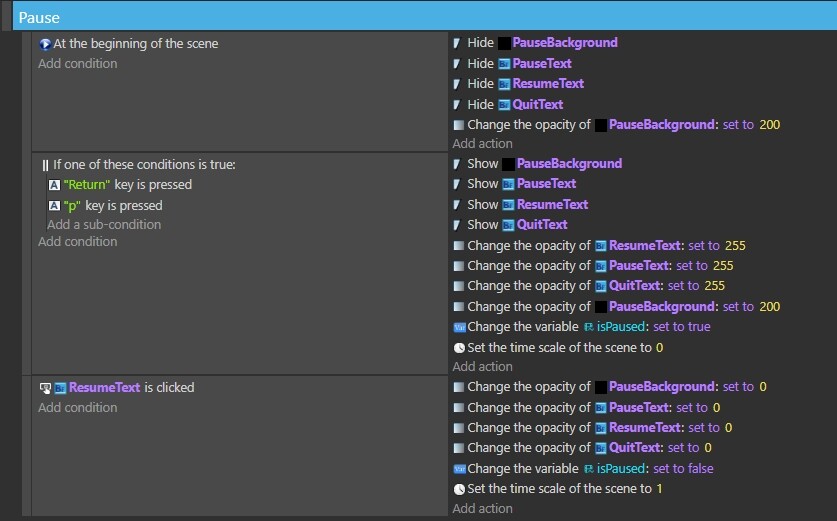This screenshot has width=837, height=521.
Task: Add action to the scene-start event
Action: (483, 144)
